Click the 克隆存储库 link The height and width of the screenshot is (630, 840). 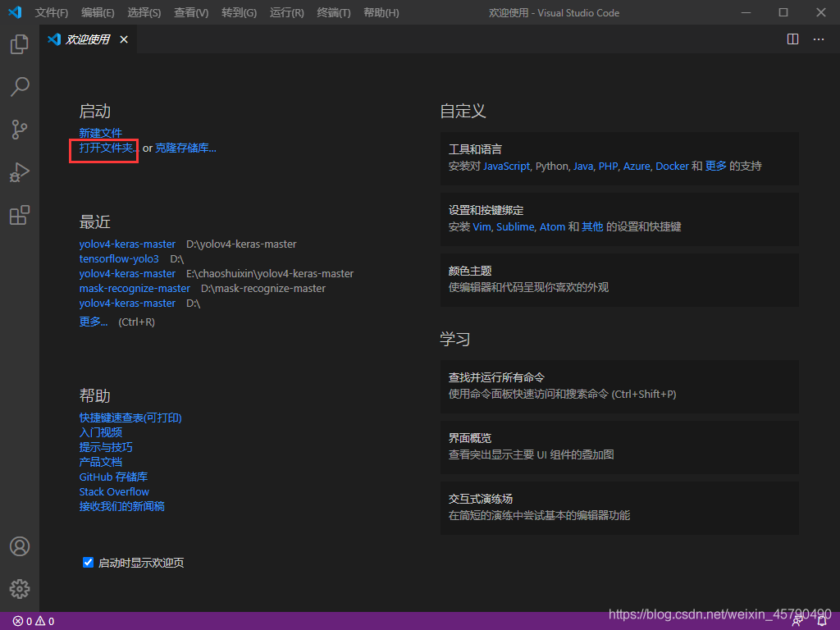pos(186,148)
